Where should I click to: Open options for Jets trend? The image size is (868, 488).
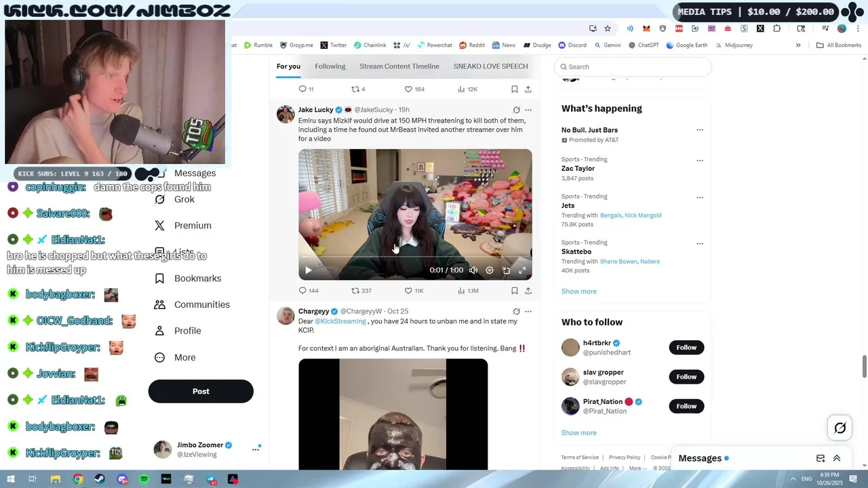[700, 197]
